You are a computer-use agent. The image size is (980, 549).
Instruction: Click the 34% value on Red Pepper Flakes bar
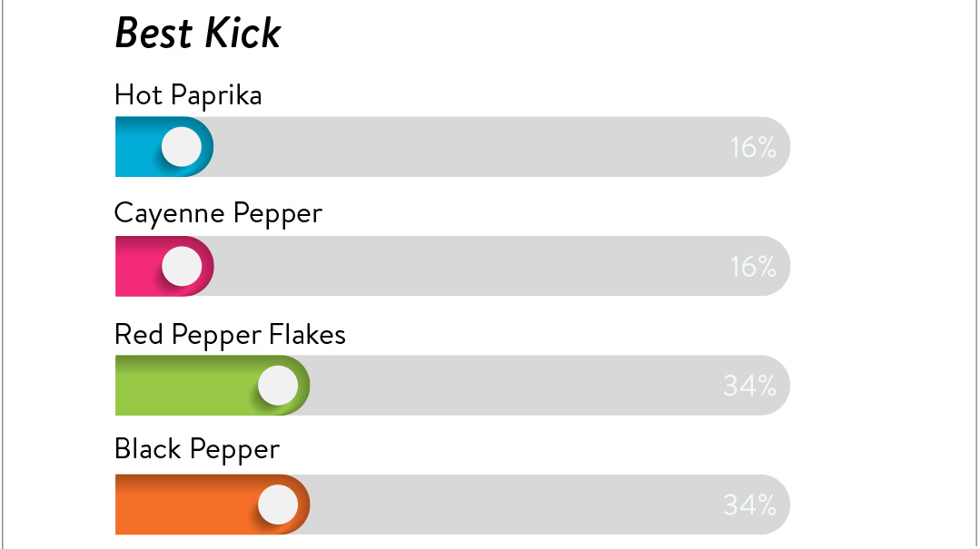pyautogui.click(x=749, y=386)
